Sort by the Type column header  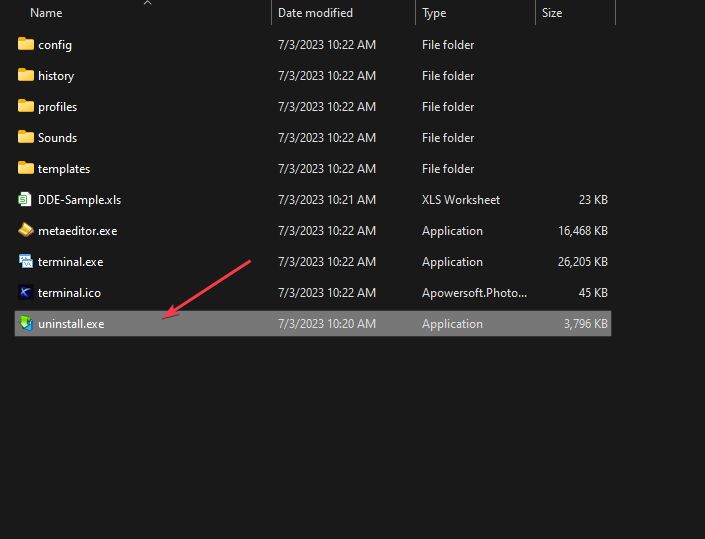[434, 13]
